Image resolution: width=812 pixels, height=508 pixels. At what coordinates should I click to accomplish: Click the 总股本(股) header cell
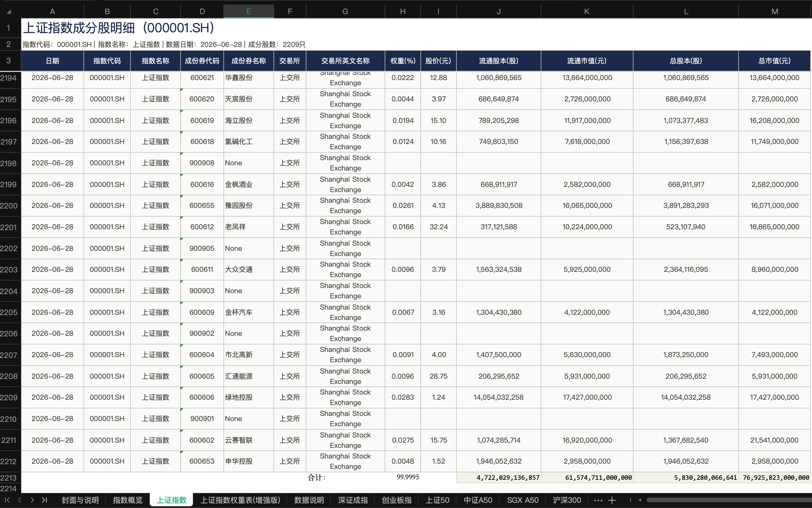click(x=686, y=61)
